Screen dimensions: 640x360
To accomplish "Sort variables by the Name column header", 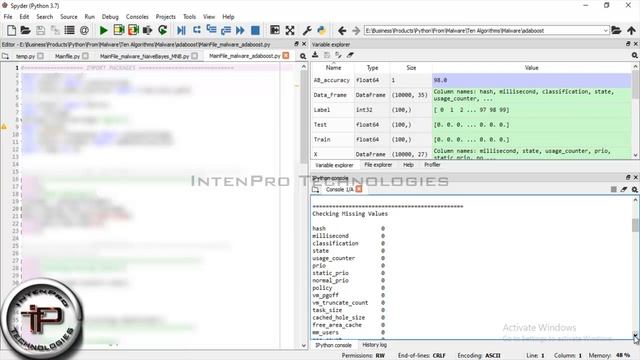I will (333, 68).
